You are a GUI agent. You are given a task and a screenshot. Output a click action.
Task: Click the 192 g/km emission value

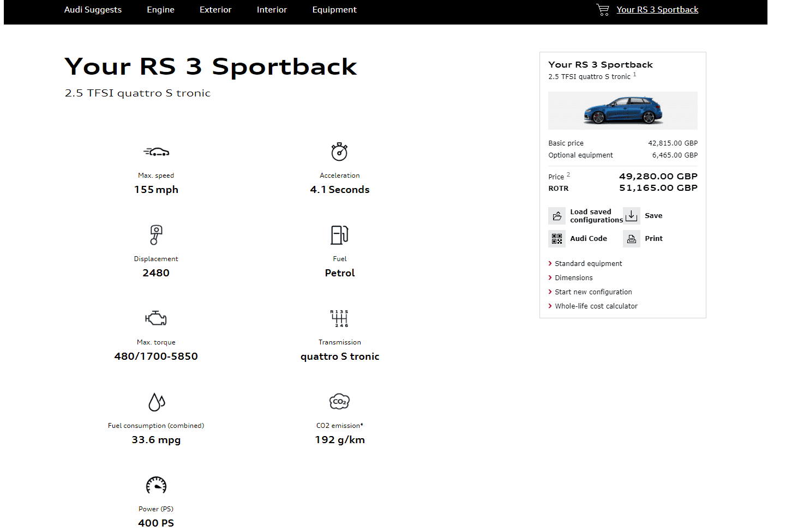point(339,440)
